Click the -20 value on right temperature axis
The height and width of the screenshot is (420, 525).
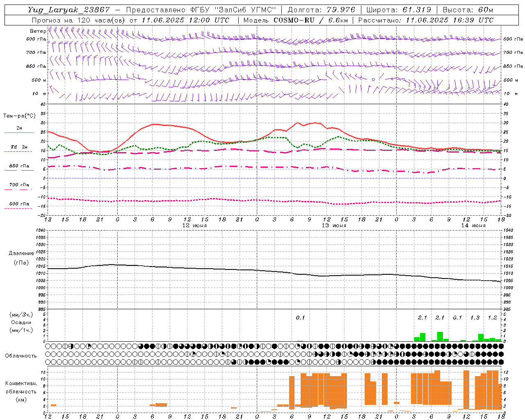tap(507, 215)
